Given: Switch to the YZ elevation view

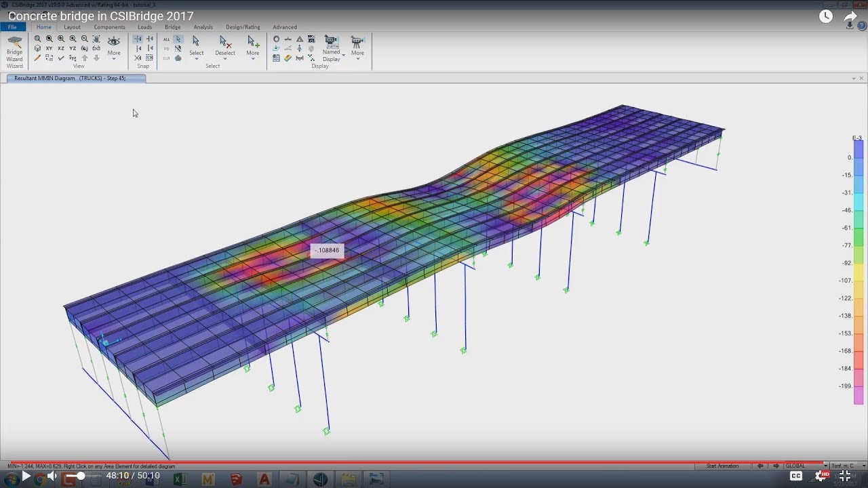Looking at the screenshot, I should click(x=73, y=49).
